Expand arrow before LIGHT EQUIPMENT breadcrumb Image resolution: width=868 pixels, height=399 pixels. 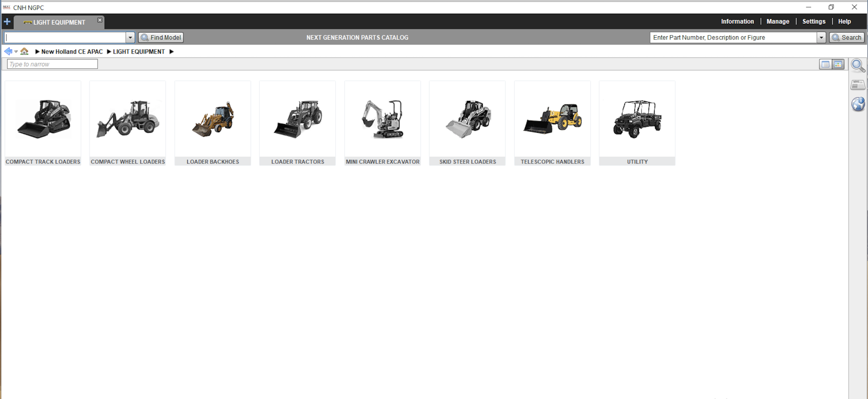(x=109, y=52)
